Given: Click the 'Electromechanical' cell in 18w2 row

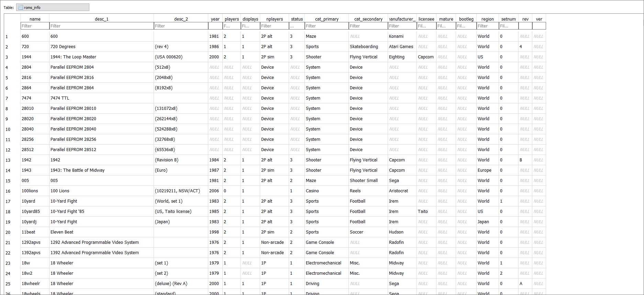Looking at the screenshot, I should click(326, 273).
